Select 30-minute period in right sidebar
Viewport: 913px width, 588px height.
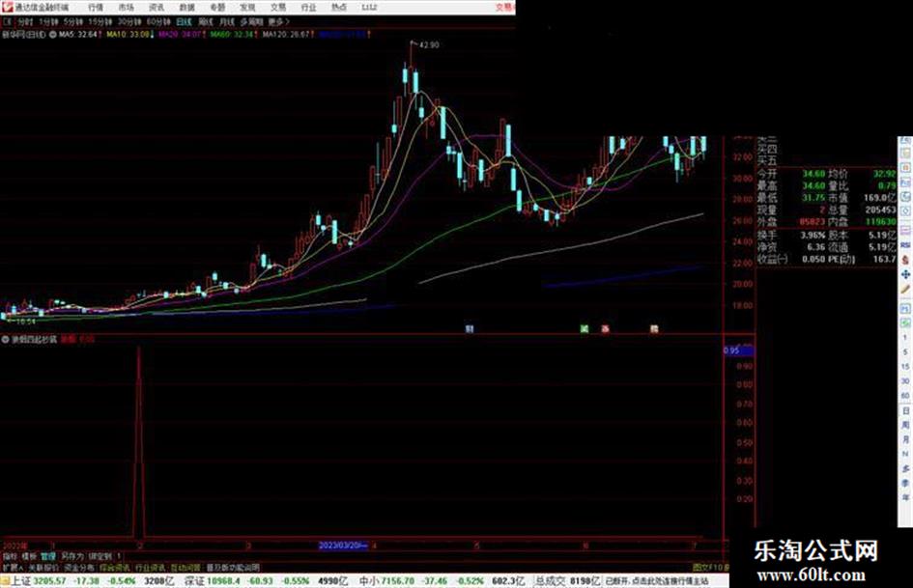[905, 381]
